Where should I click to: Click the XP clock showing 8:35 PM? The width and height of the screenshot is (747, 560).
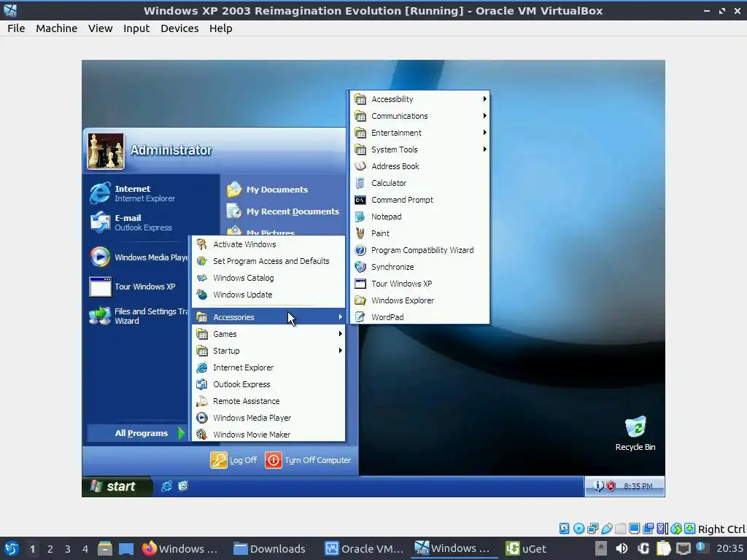pos(638,486)
